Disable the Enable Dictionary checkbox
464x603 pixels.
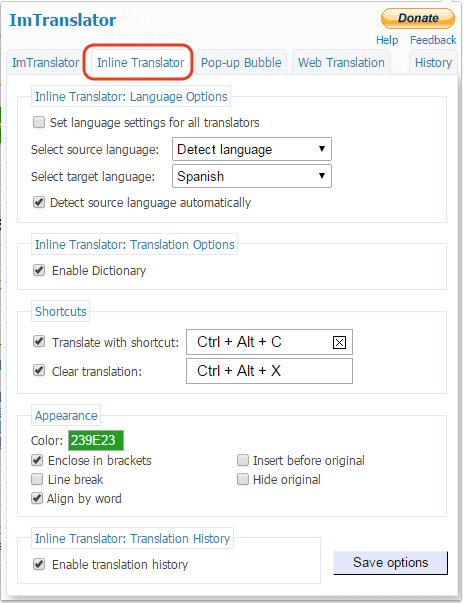(x=39, y=270)
